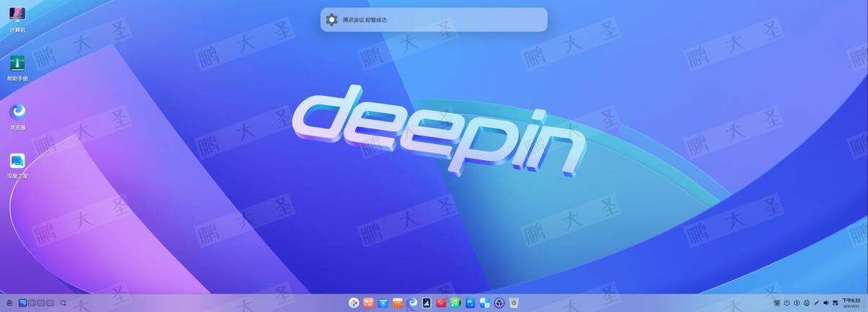This screenshot has width=868, height=312.
Task: Open the quick settings toggles tray icon
Action: (x=836, y=303)
